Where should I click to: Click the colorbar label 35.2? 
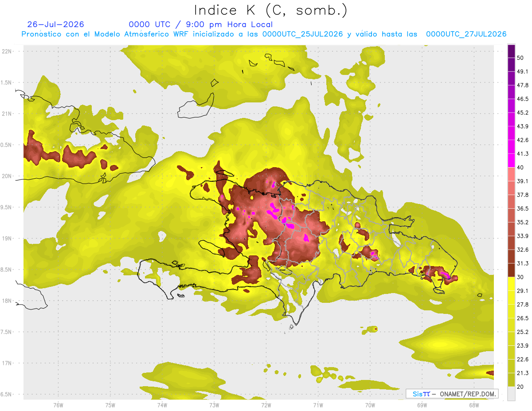pos(523,222)
